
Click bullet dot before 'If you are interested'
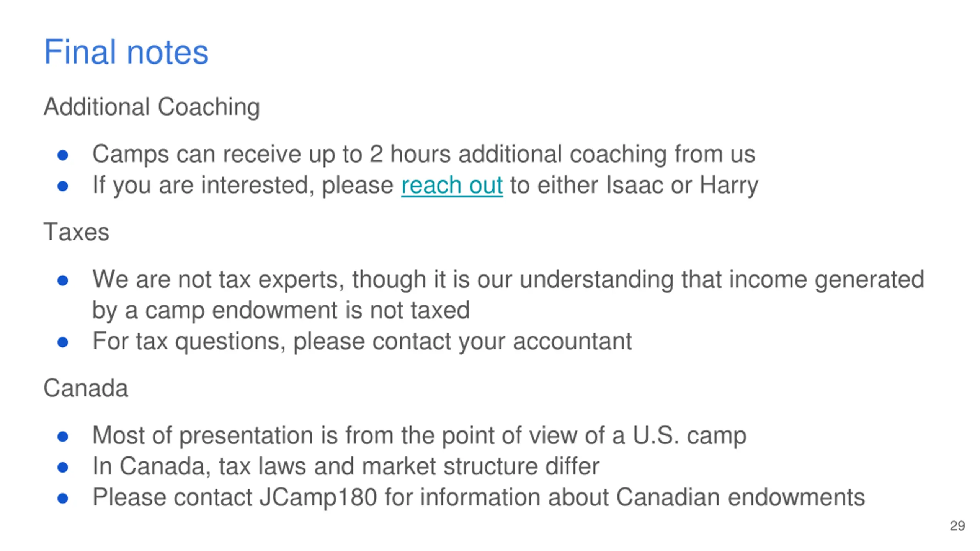click(x=62, y=186)
